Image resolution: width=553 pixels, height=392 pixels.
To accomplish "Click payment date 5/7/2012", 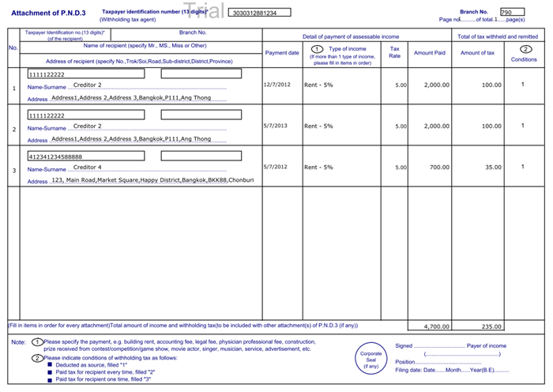I will click(x=276, y=167).
